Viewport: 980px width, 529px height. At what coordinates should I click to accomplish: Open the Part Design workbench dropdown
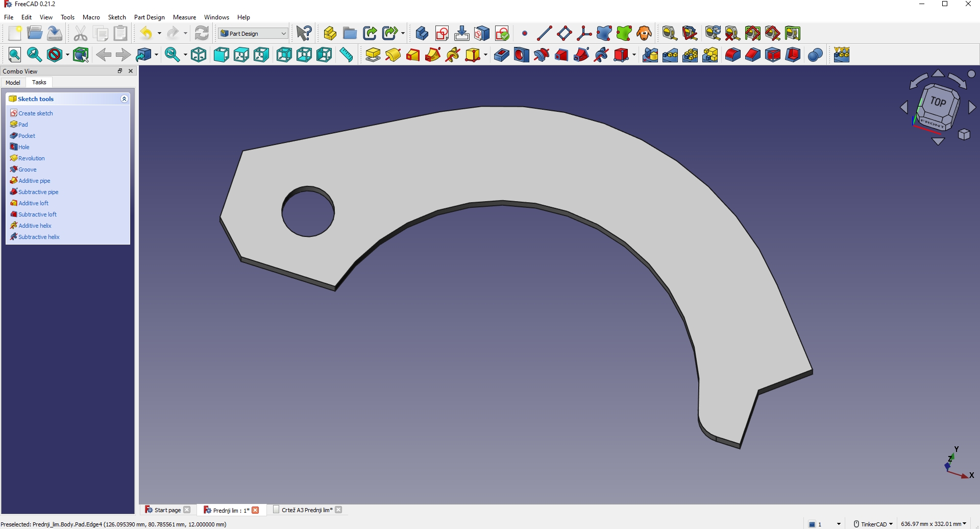(253, 33)
